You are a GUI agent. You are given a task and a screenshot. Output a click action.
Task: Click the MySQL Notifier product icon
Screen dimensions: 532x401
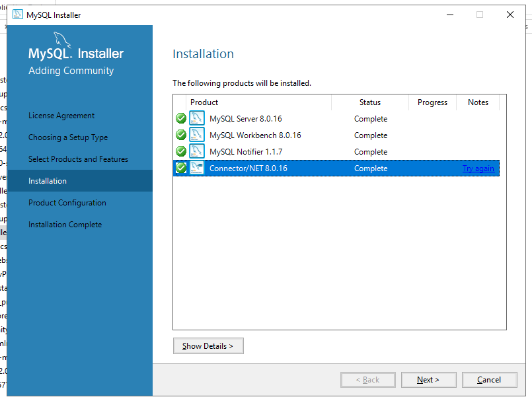pyautogui.click(x=197, y=151)
